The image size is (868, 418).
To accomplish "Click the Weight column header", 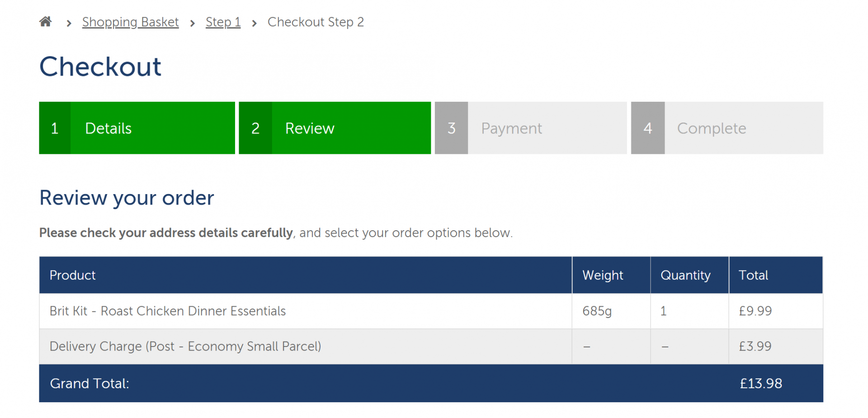I will [x=611, y=275].
